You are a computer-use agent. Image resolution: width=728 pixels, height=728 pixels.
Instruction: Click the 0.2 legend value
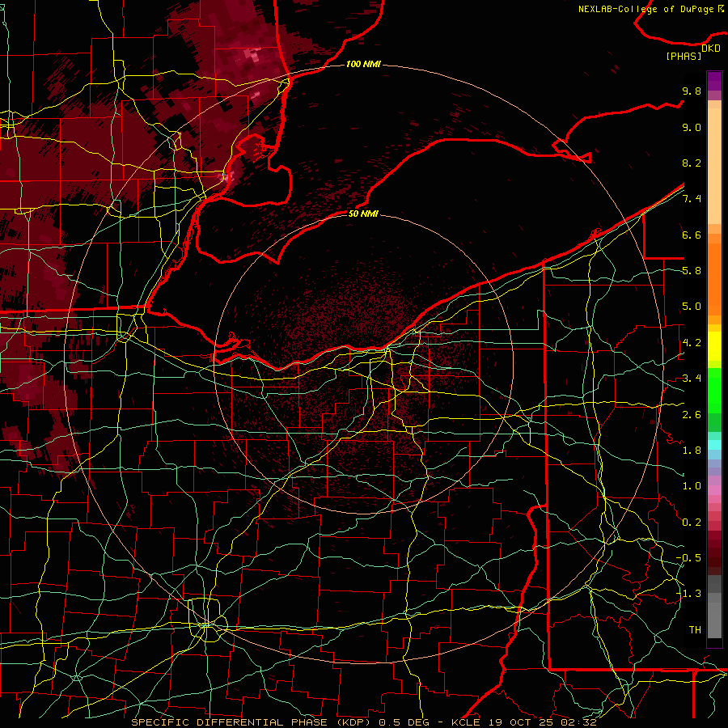pos(692,522)
